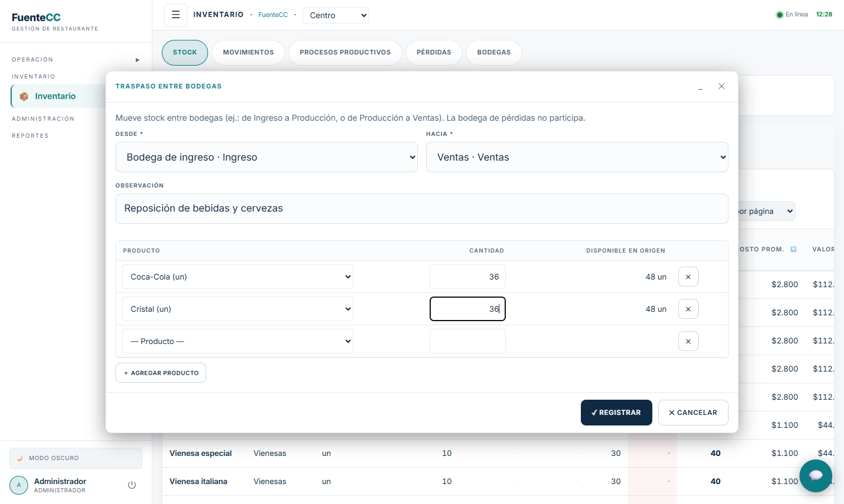The image size is (844, 504).
Task: Switch to the Movimientos tab
Action: click(249, 52)
